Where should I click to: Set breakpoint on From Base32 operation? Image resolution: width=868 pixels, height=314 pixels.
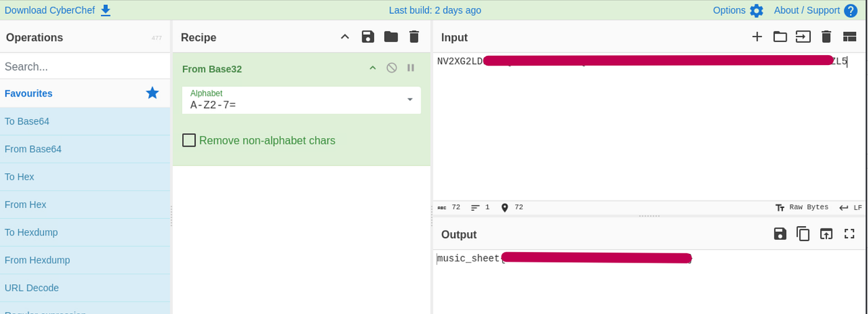pyautogui.click(x=410, y=68)
